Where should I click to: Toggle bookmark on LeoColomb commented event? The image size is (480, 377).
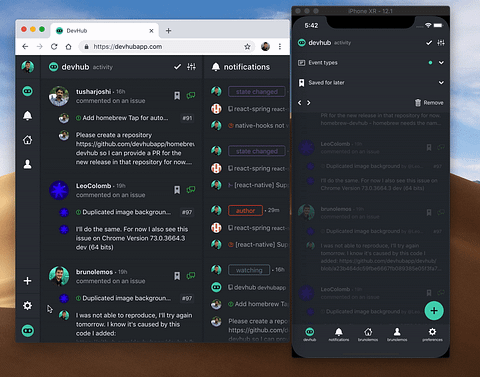coord(177,190)
